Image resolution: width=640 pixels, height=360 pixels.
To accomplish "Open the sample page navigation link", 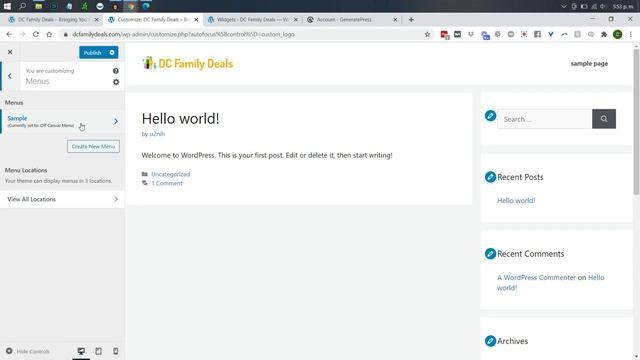I will [x=589, y=63].
